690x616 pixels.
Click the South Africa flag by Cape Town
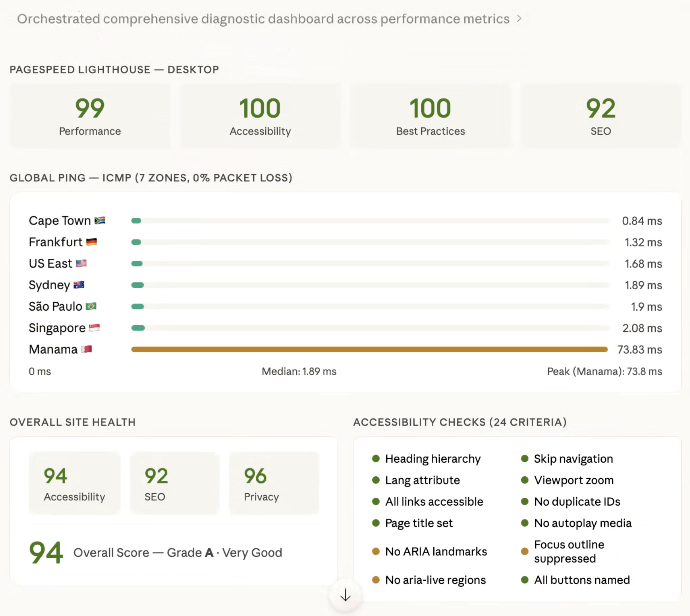pyautogui.click(x=100, y=220)
